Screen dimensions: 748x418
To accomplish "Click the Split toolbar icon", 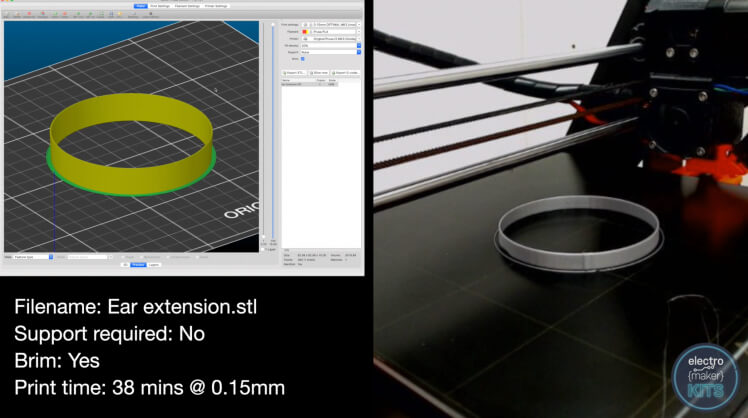I will (x=111, y=14).
